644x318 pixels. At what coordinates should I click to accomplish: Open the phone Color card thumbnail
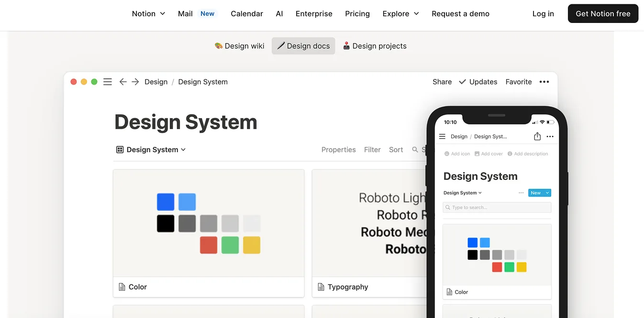[497, 255]
